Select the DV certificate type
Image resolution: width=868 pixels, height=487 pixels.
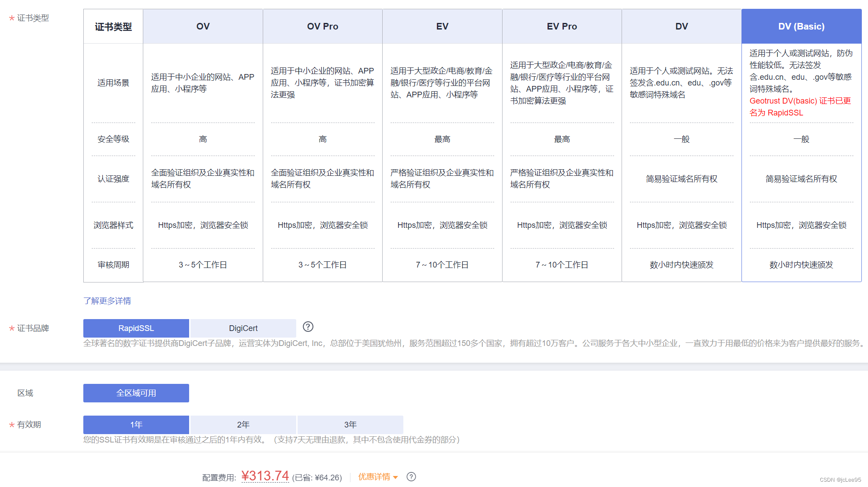682,26
